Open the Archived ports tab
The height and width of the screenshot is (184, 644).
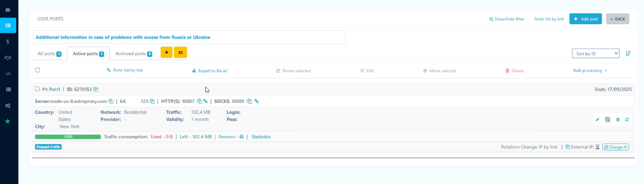[x=134, y=54]
